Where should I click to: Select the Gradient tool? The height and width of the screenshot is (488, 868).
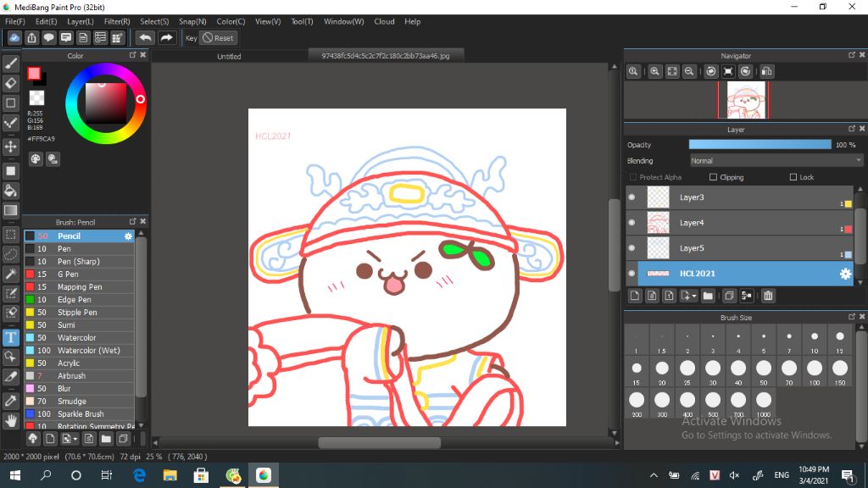(x=10, y=210)
